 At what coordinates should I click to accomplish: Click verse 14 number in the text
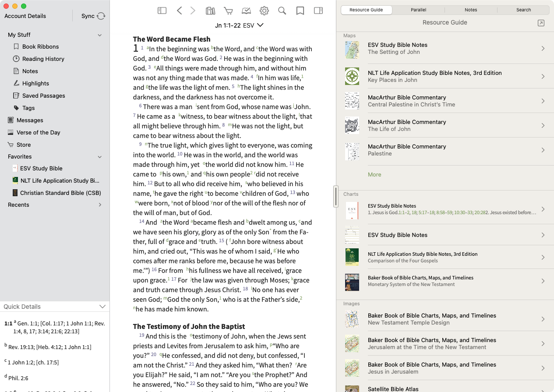141,222
